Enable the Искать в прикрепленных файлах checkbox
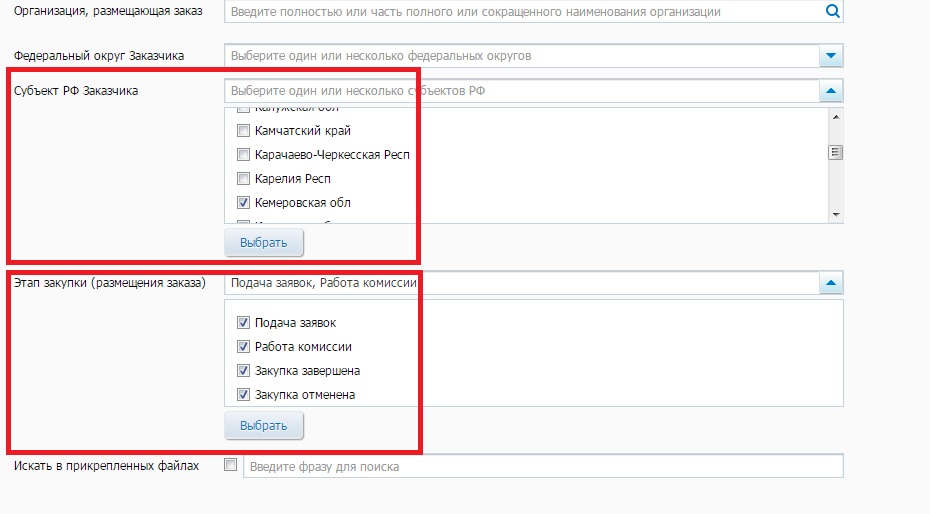Viewport: 930px width, 514px height. pos(231,465)
